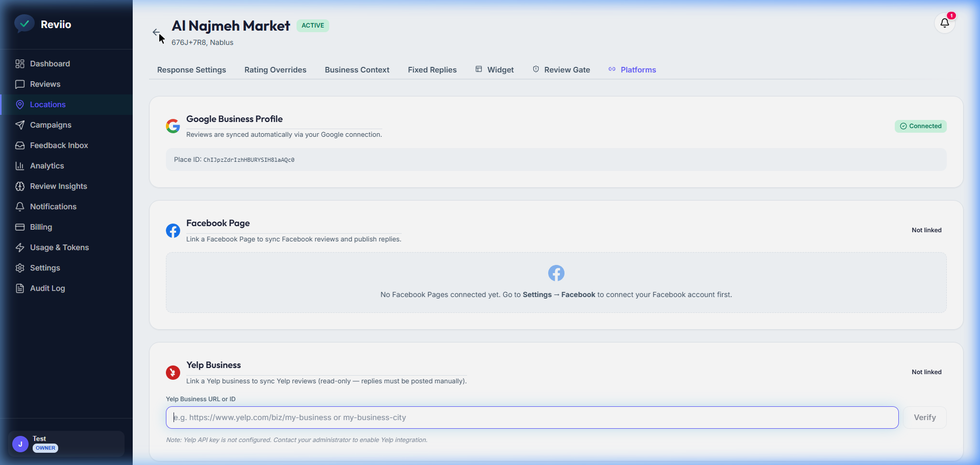The width and height of the screenshot is (980, 465).
Task: Click the Widget tab icon
Action: [x=479, y=69]
